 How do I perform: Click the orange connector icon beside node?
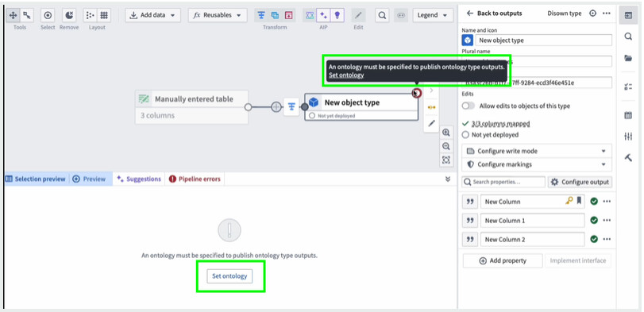click(x=431, y=107)
